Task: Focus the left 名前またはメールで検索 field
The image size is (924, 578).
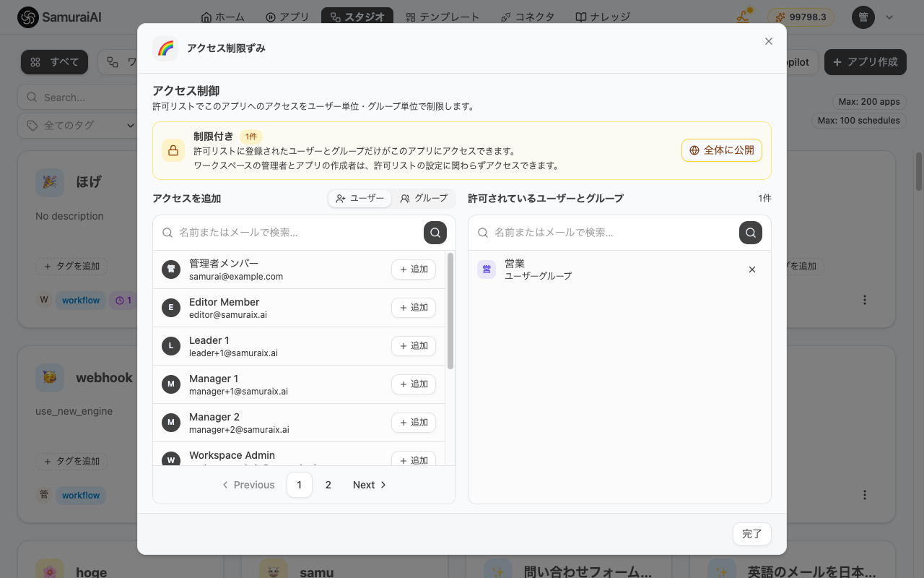Action: click(289, 233)
